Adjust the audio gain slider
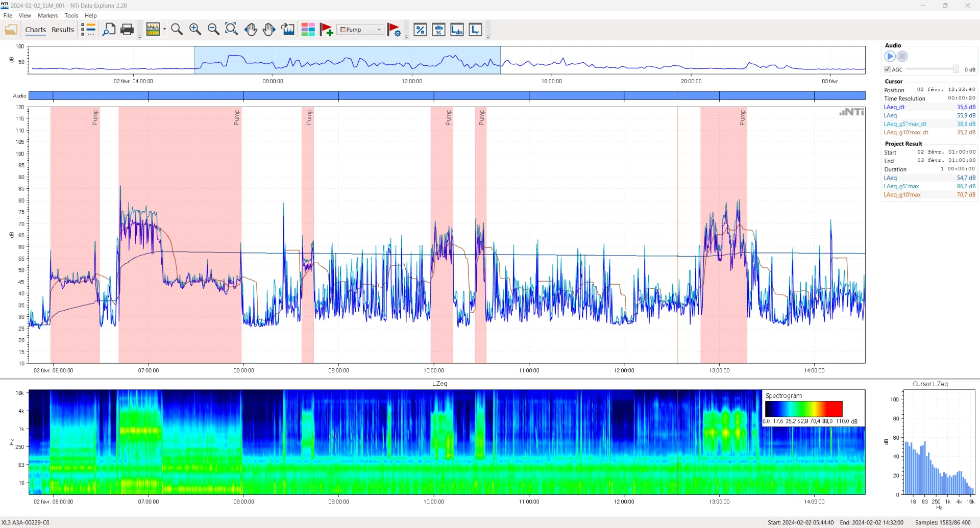The image size is (980, 528). (955, 69)
